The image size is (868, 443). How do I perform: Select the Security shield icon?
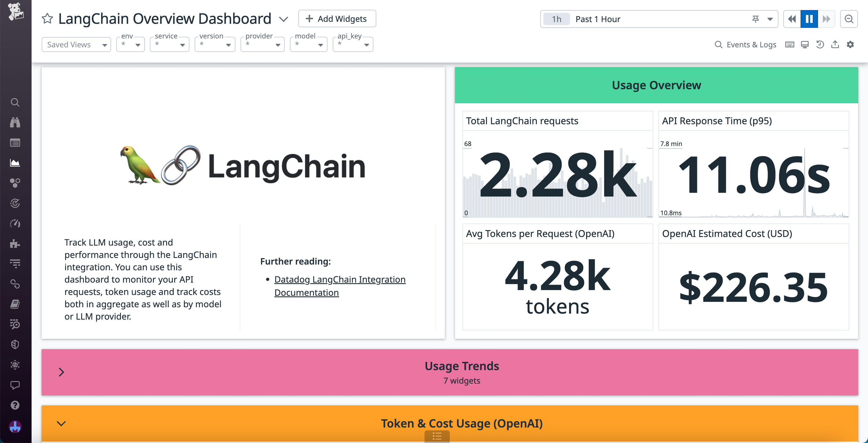tap(15, 344)
